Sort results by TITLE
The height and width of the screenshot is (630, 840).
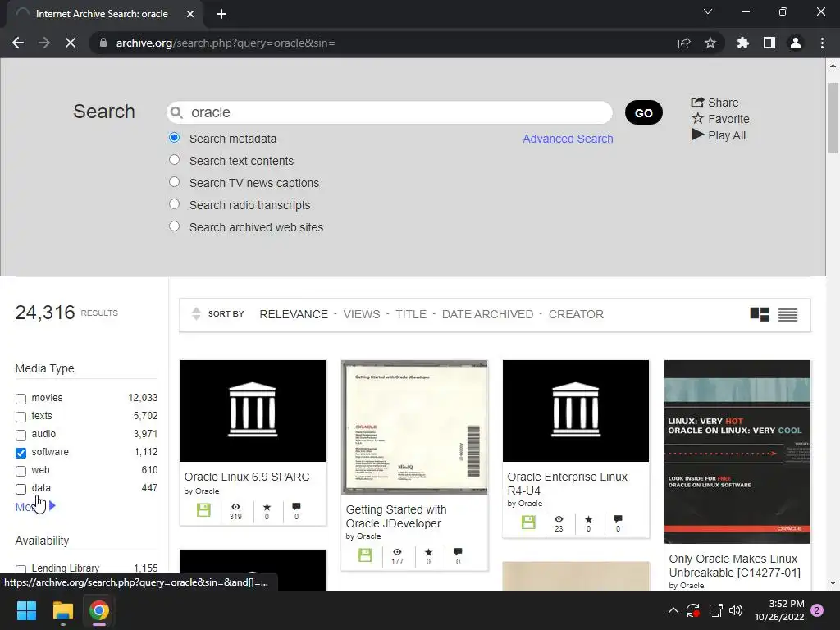point(411,314)
